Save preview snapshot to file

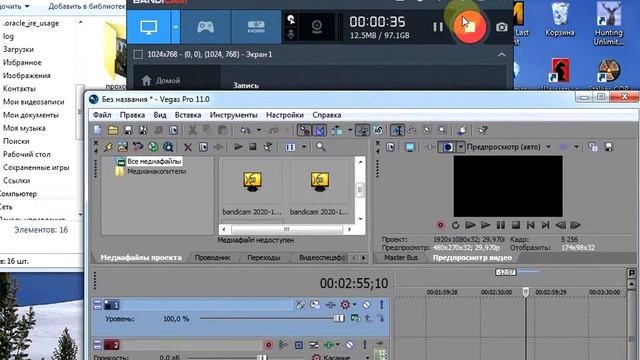[x=609, y=147]
